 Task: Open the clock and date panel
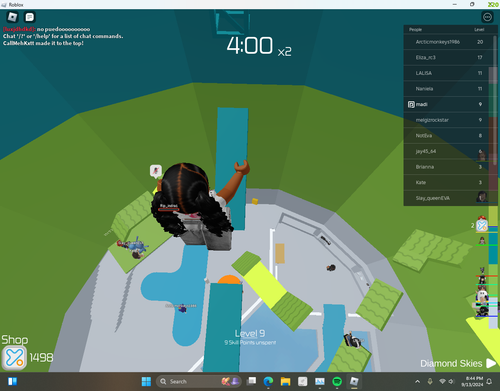472,381
